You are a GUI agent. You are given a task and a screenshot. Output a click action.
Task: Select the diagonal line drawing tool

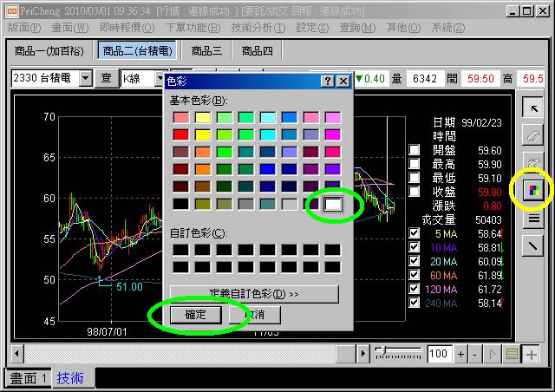[x=533, y=246]
